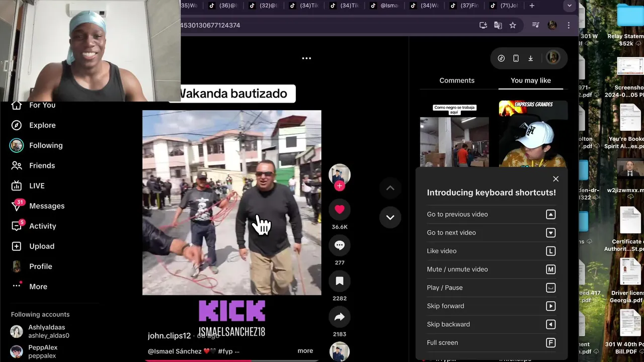Screen dimensions: 644x362
Task: Open three-dot options above video
Action: coord(306,58)
